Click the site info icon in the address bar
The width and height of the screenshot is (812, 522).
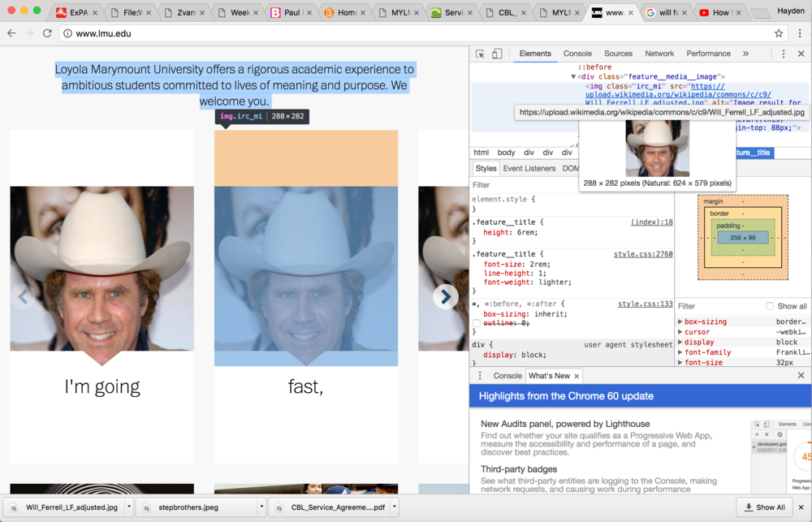[67, 33]
